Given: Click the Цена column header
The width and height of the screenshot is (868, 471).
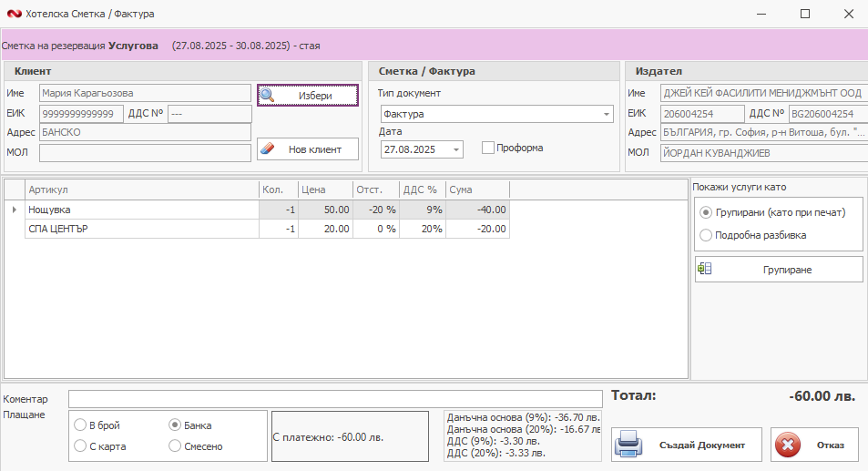Looking at the screenshot, I should coord(324,189).
